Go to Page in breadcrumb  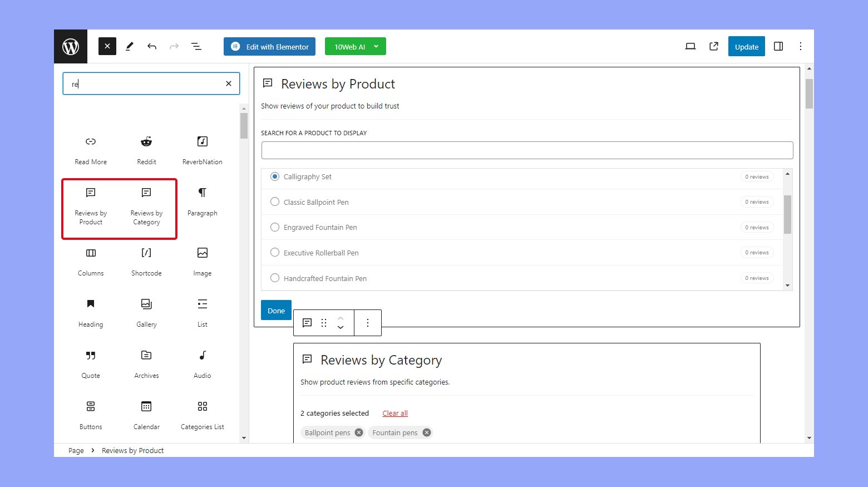click(x=76, y=451)
